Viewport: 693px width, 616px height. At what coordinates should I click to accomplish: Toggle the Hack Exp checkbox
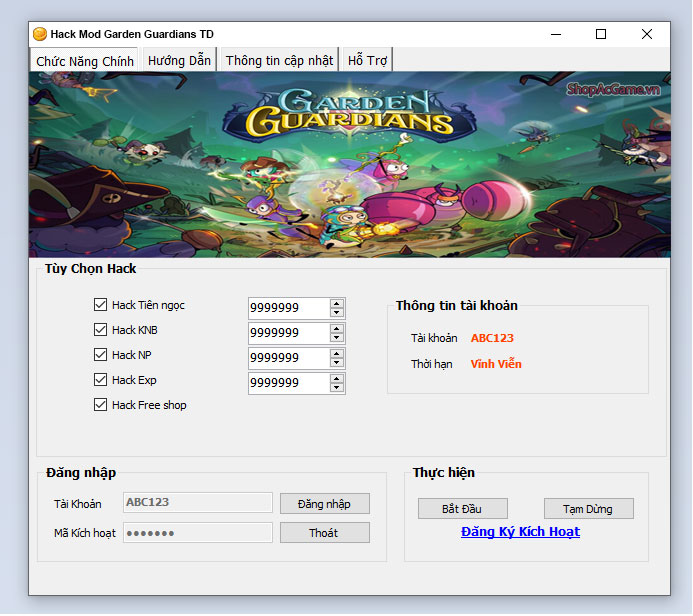(x=100, y=380)
